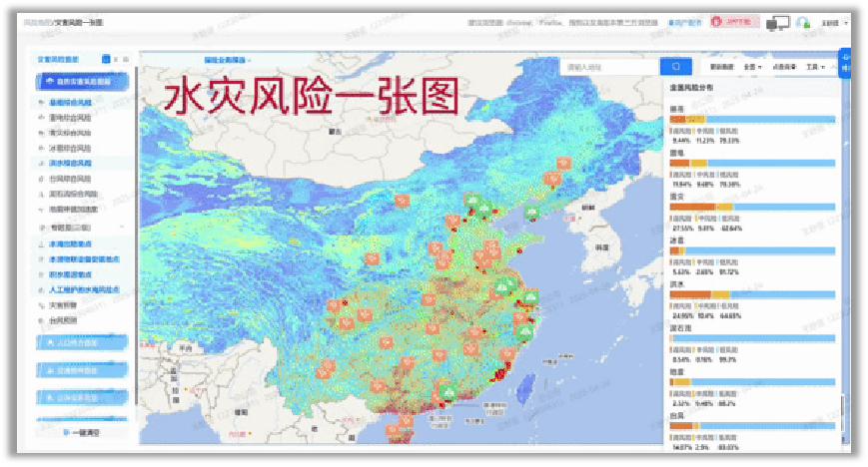Click the 一键清空 button at panel bottom
The image size is (868, 467).
82,432
